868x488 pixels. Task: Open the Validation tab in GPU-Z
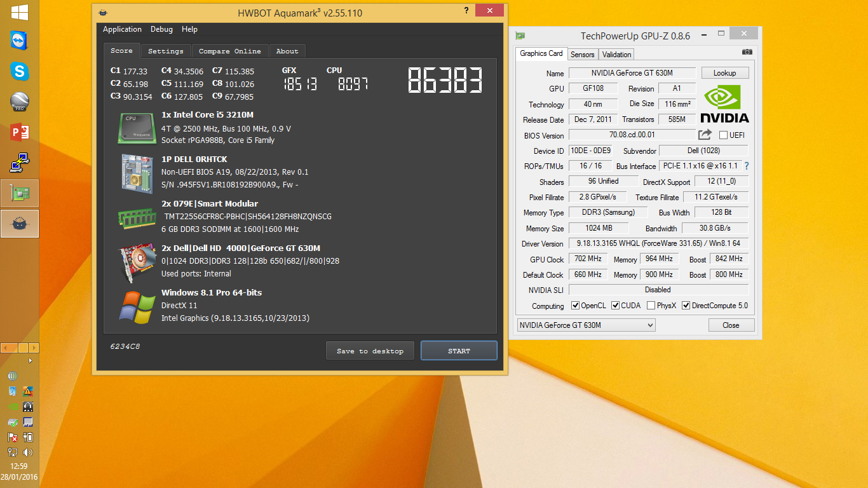click(616, 55)
